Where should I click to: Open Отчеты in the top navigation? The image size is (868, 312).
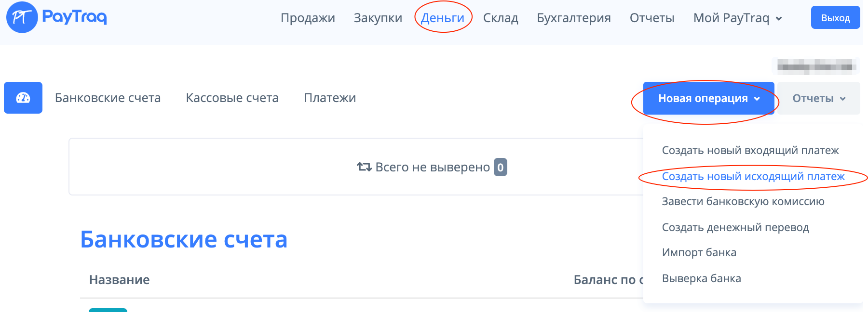[652, 18]
